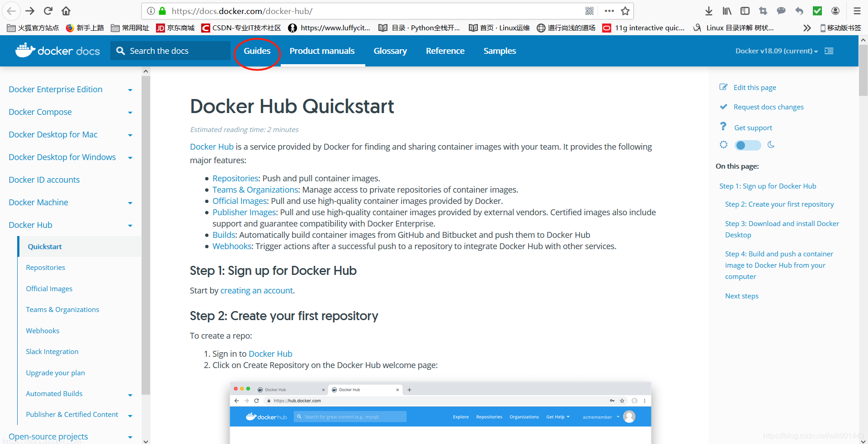Screen dimensions: 868x444
Task: Click Upgrade your plan in sidebar
Action: click(55, 373)
